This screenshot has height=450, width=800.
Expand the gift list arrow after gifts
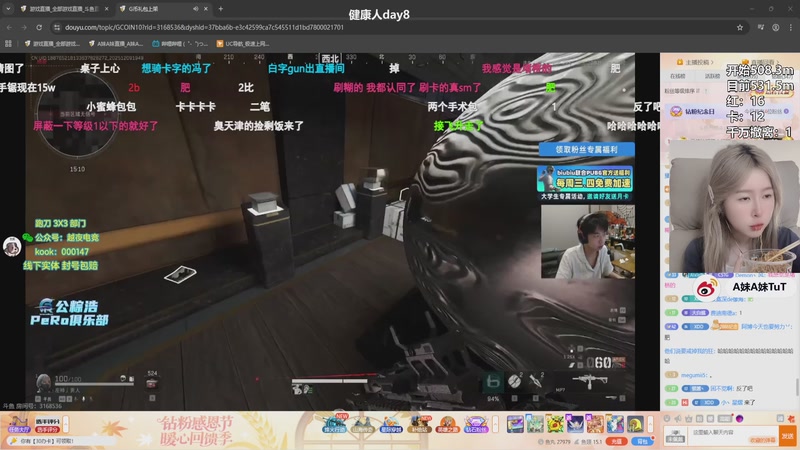tap(651, 423)
